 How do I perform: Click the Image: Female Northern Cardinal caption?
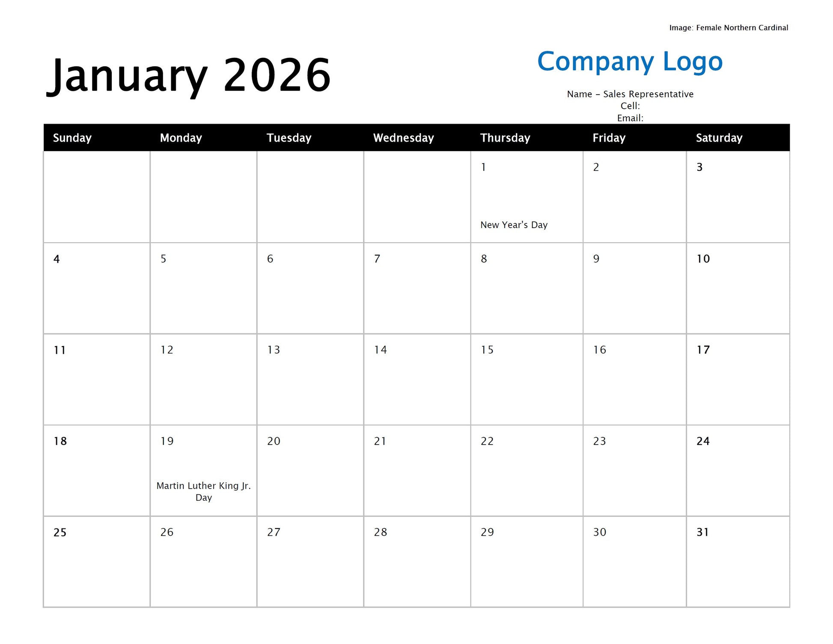pos(728,28)
